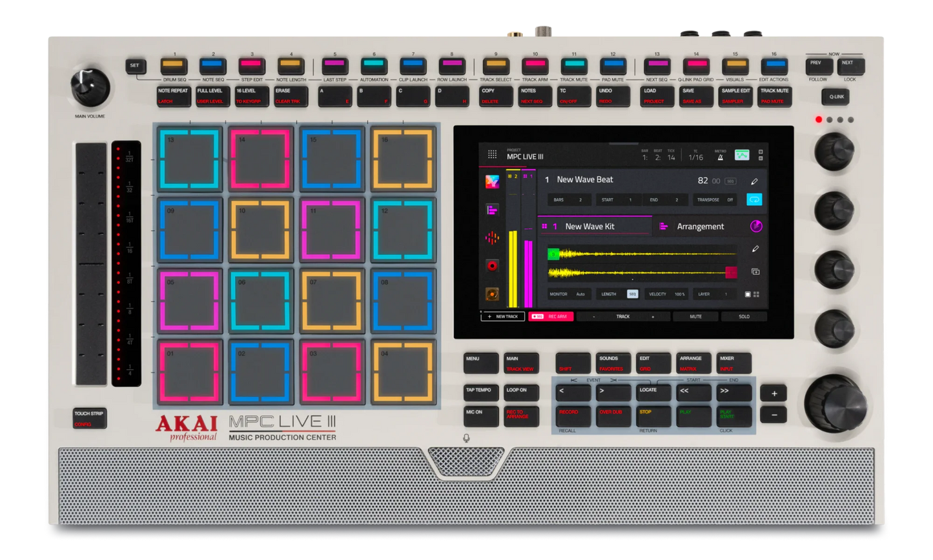
Task: Hit the green PLAY button
Action: click(693, 416)
